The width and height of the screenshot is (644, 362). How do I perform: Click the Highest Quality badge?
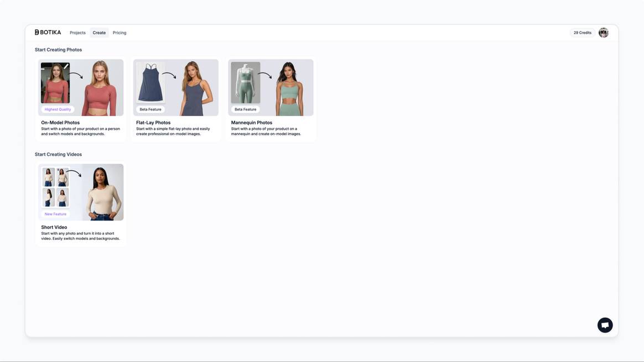pos(58,109)
